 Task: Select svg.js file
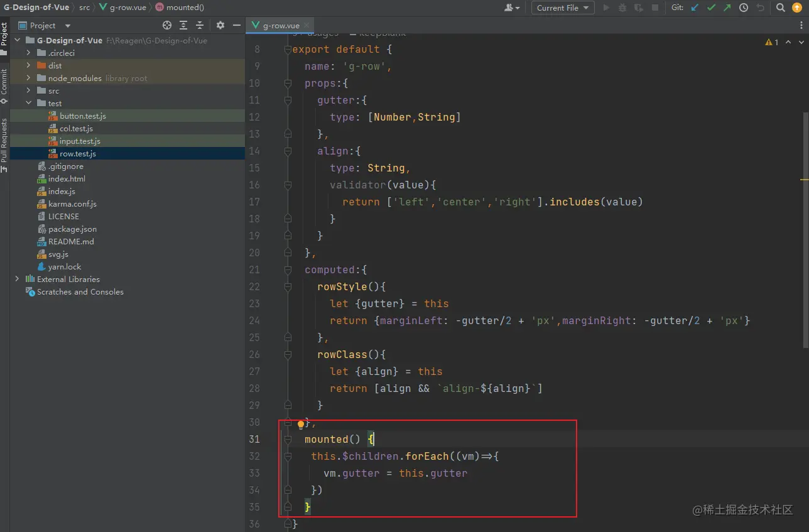click(x=58, y=254)
